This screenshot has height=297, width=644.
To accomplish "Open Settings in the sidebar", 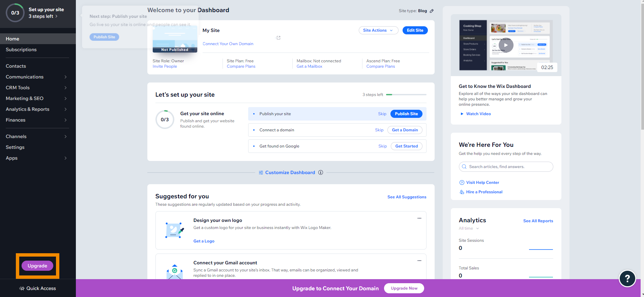I will click(38, 147).
